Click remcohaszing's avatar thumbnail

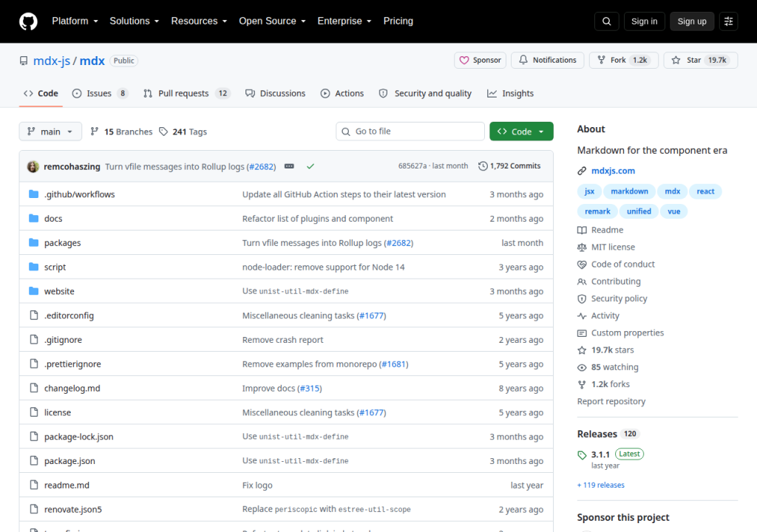click(x=33, y=166)
